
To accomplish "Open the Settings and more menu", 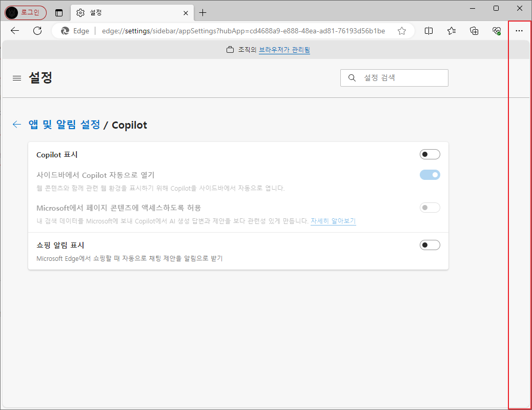I will [519, 31].
